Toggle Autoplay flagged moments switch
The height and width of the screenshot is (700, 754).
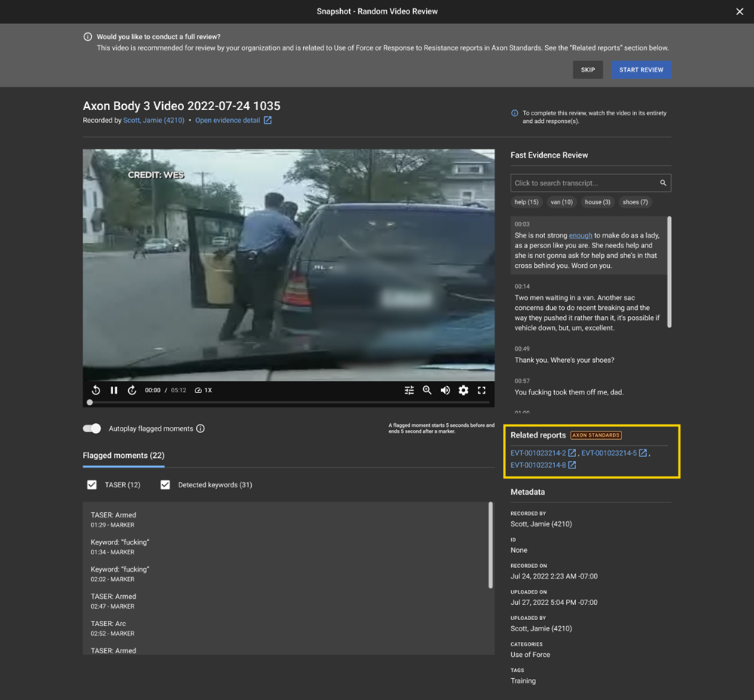coord(92,428)
